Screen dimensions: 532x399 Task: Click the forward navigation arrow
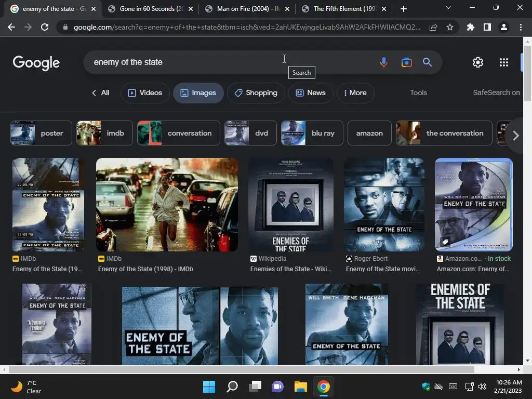(x=28, y=27)
